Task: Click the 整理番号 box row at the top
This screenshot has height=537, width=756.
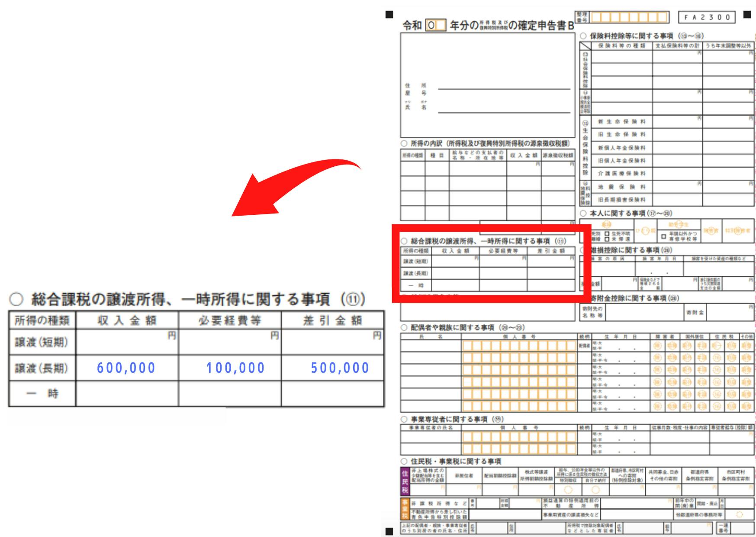Action: pyautogui.click(x=630, y=17)
